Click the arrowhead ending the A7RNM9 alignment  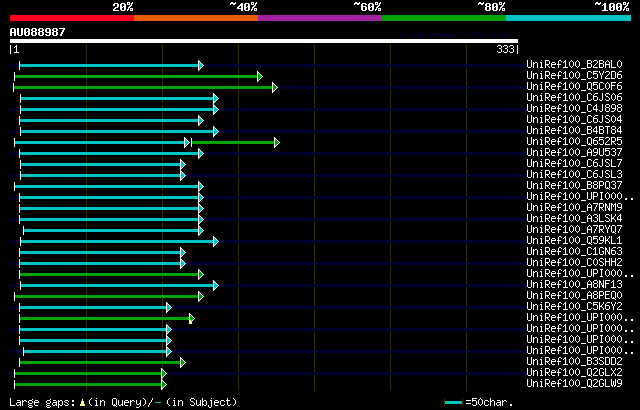[x=201, y=208]
